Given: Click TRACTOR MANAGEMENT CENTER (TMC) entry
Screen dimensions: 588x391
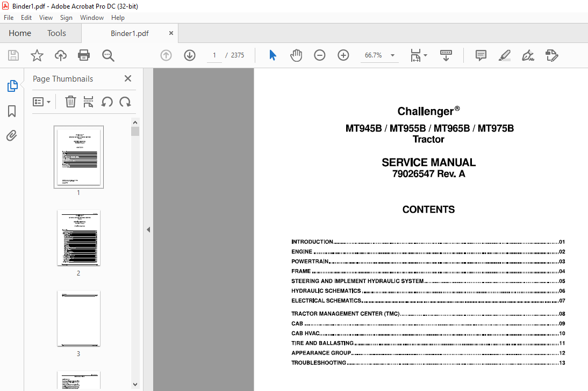Looking at the screenshot, I should pos(428,314).
